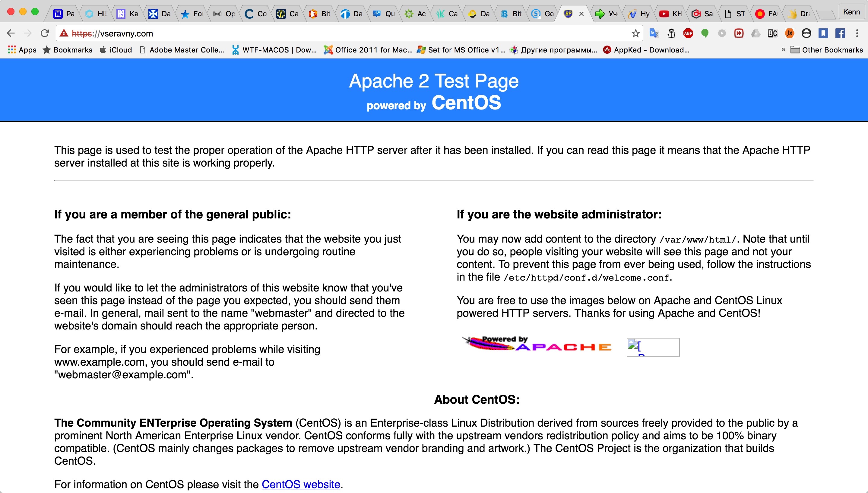Bookmark this page with the star icon
The width and height of the screenshot is (868, 493).
(x=635, y=33)
